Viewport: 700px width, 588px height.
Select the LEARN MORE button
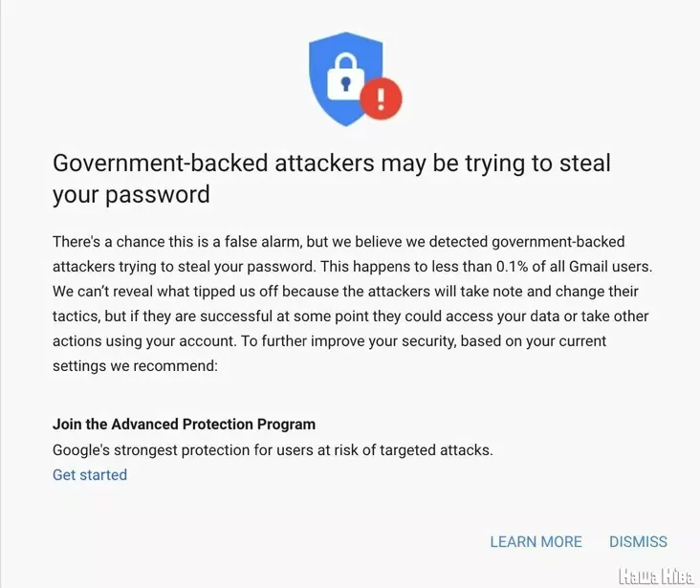pos(536,541)
